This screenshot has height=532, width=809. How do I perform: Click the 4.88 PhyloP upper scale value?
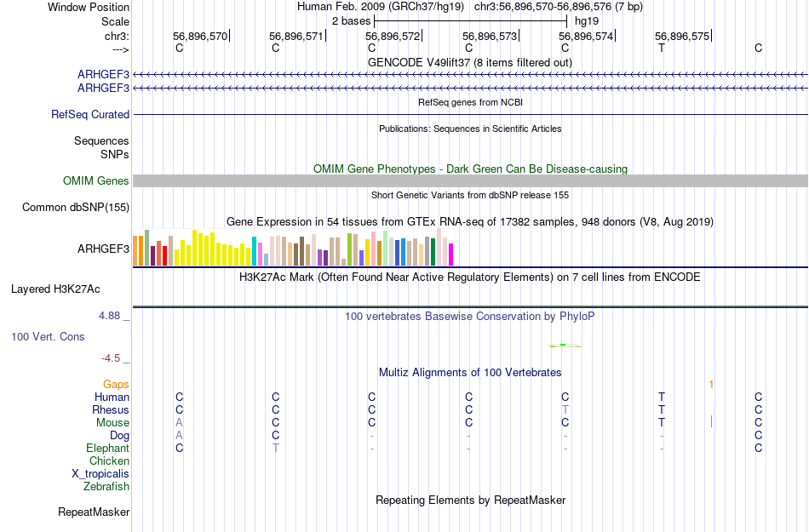pos(109,316)
